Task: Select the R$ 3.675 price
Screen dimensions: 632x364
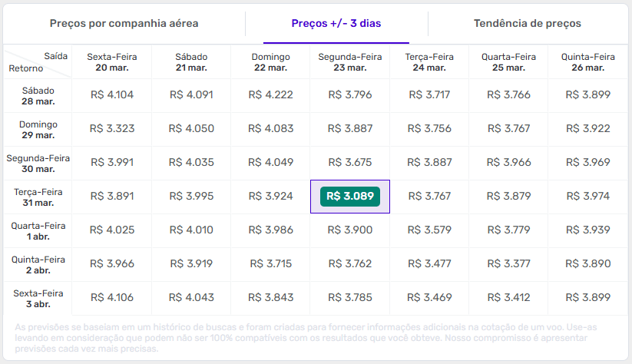Action: (x=350, y=163)
